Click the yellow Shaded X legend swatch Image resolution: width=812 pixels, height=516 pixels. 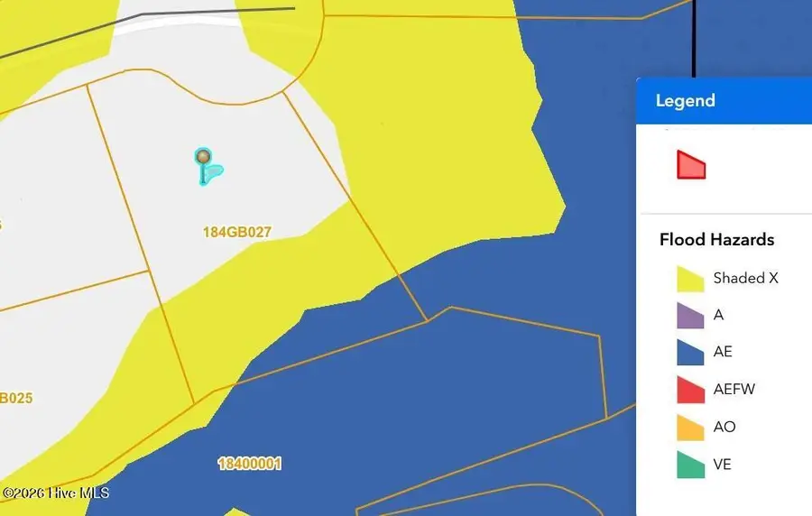[690, 279]
